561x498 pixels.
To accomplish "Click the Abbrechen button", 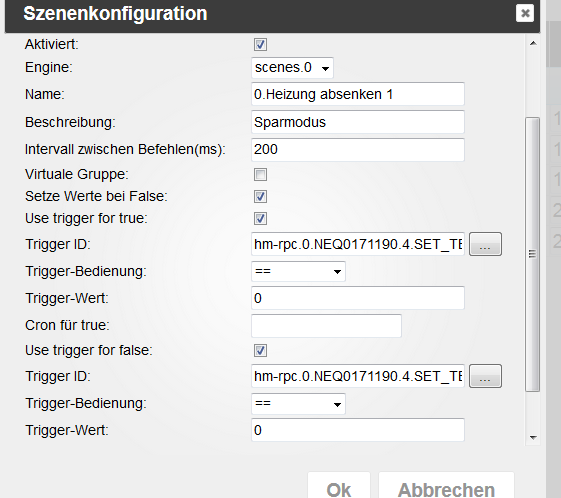I will [446, 489].
